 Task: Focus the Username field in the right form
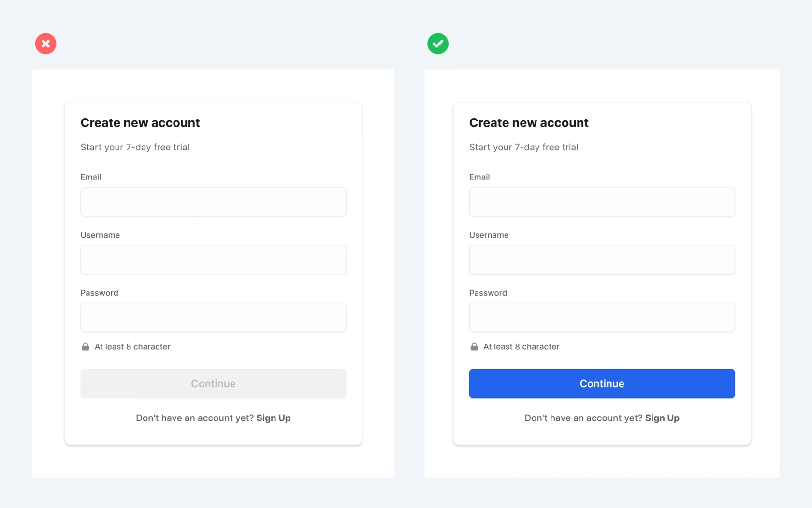tap(602, 260)
